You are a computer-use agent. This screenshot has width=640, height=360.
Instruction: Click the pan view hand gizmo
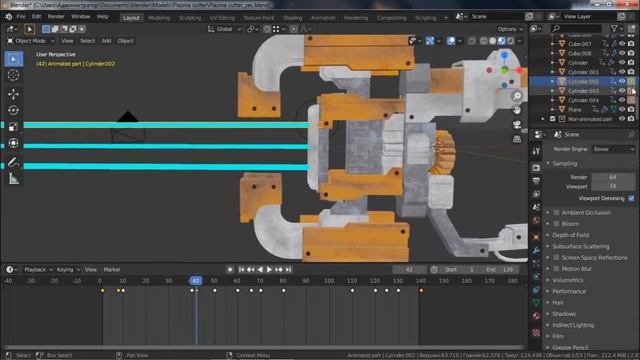click(x=517, y=110)
